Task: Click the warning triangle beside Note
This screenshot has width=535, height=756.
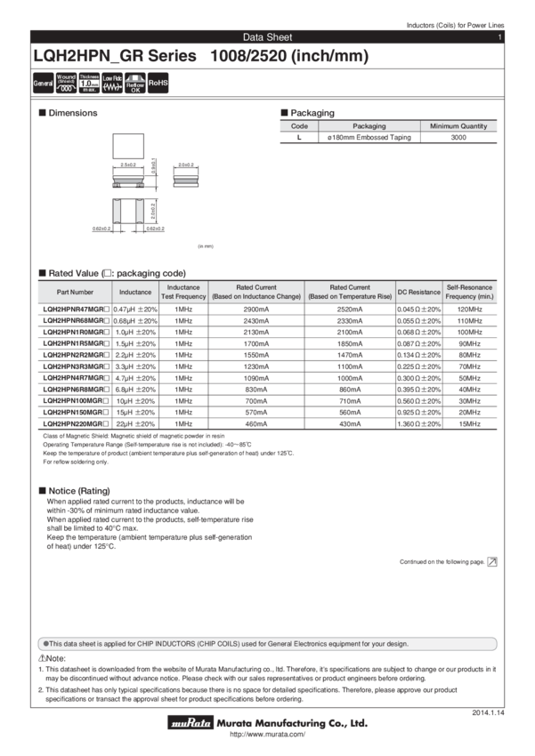Action: (x=42, y=658)
